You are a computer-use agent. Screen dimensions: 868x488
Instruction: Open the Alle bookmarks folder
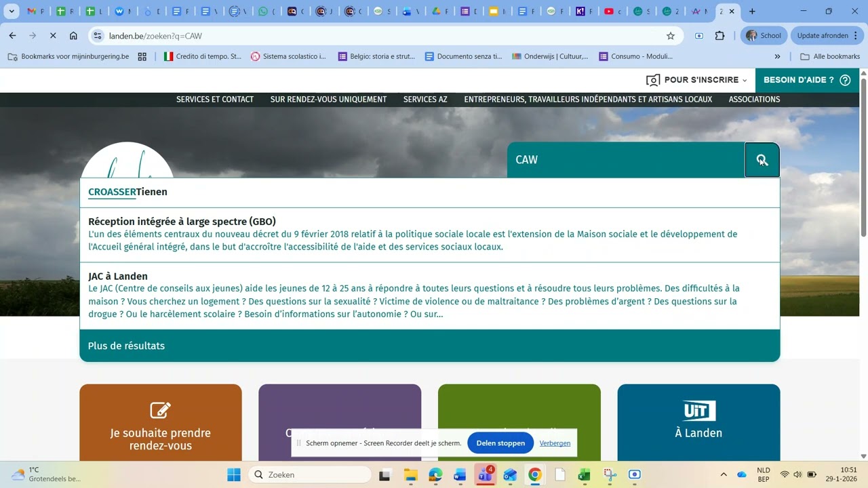pos(830,56)
